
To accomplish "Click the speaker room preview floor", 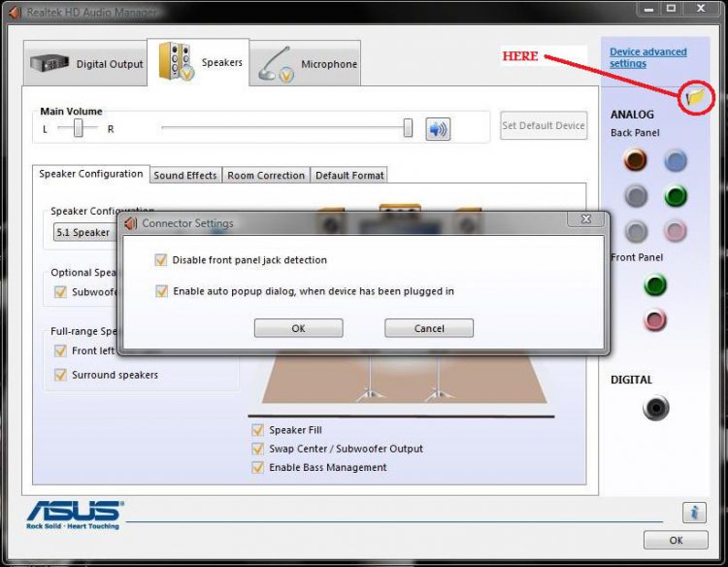I will click(404, 379).
